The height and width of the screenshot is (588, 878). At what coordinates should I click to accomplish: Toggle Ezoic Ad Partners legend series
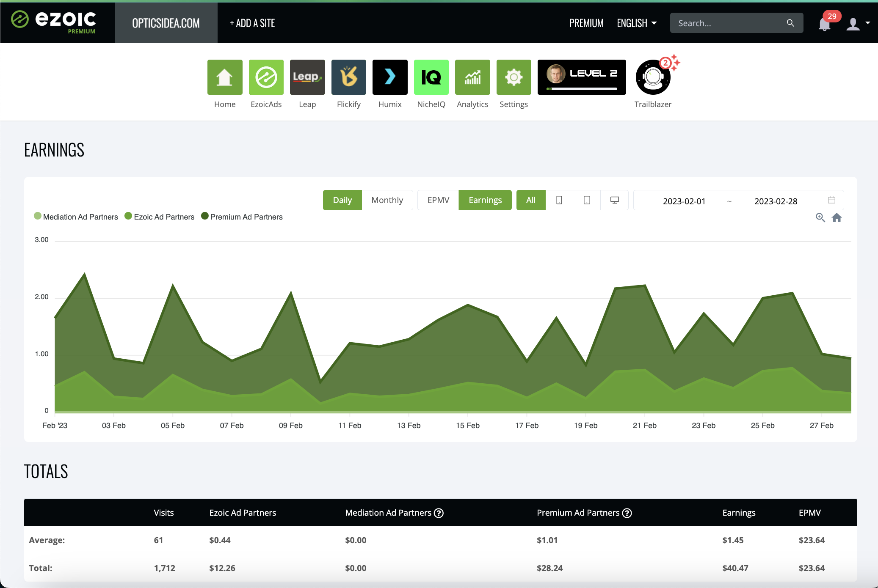coord(160,217)
